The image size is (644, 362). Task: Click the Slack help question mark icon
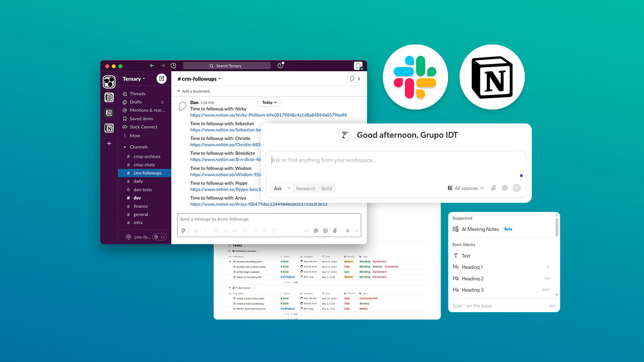280,65
